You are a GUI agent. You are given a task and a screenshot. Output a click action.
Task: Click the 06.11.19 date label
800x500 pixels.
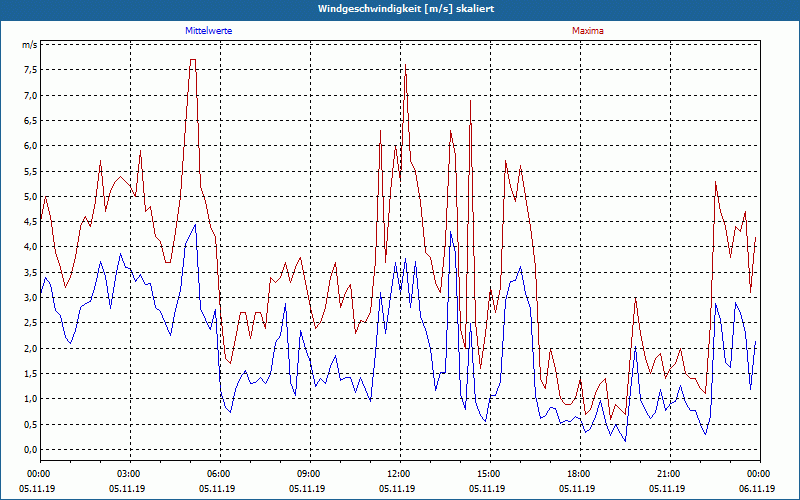(x=757, y=488)
